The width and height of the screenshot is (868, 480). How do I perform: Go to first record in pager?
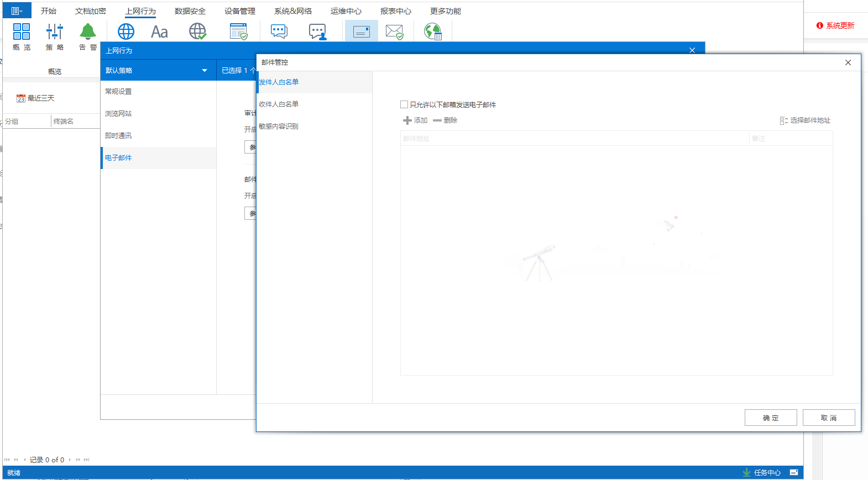point(7,460)
